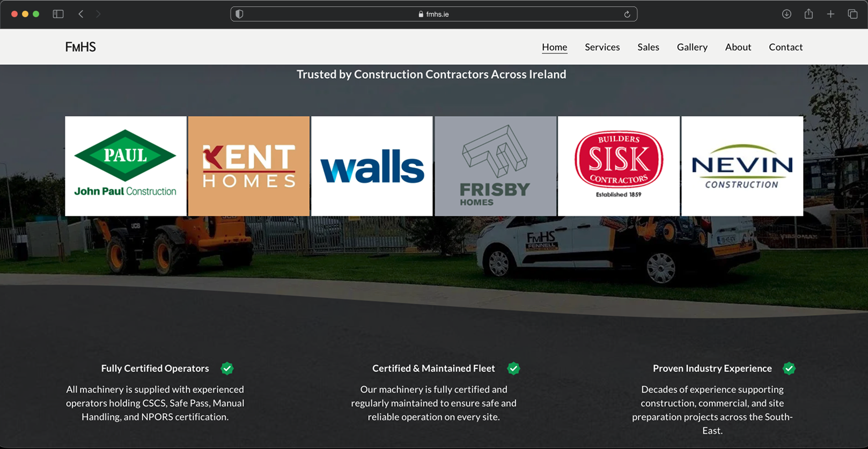Image resolution: width=868 pixels, height=449 pixels.
Task: Reload the page with refresh icon
Action: click(x=627, y=14)
